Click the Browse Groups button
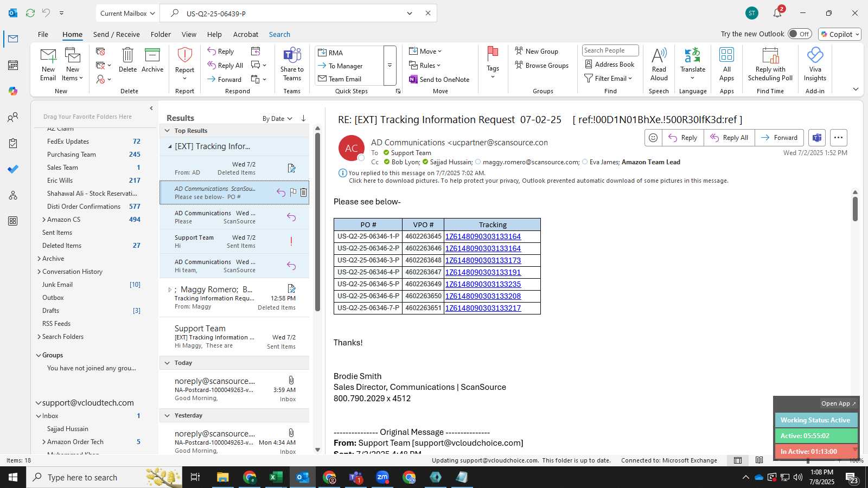The image size is (868, 488). click(x=541, y=66)
